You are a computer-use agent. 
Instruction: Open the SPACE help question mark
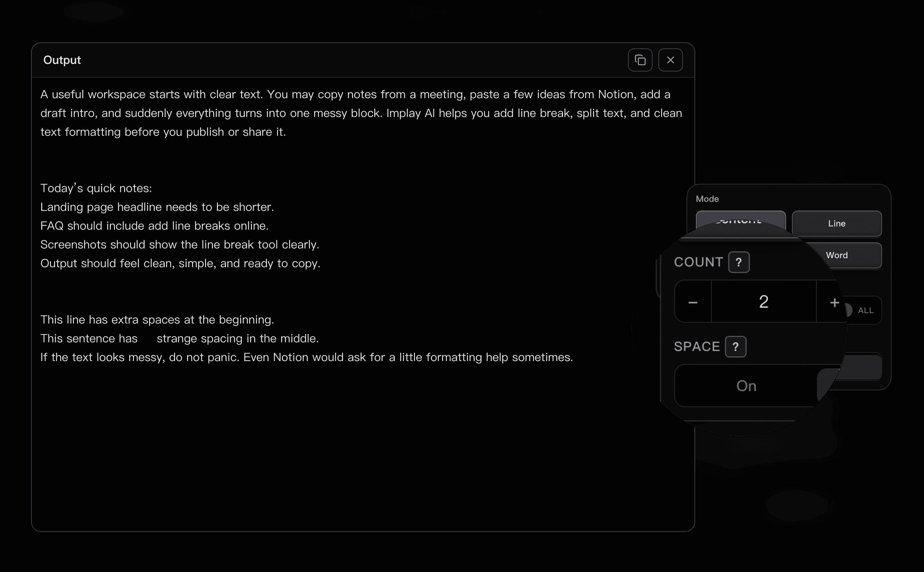[735, 347]
